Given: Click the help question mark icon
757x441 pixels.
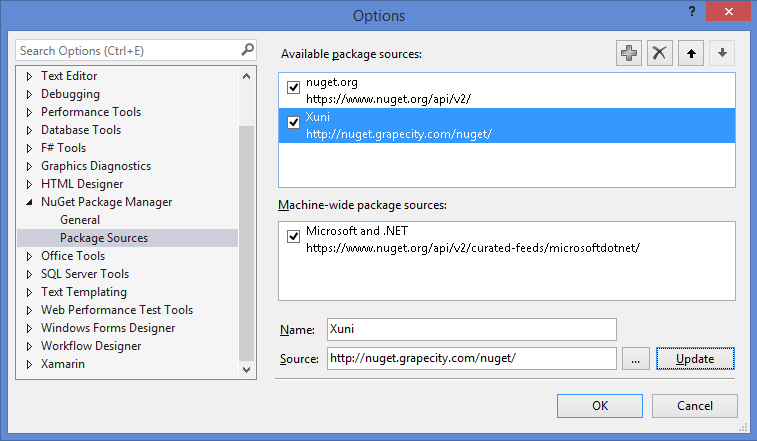Looking at the screenshot, I should tap(691, 11).
